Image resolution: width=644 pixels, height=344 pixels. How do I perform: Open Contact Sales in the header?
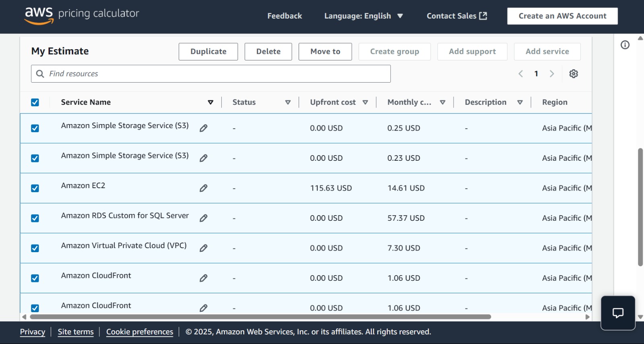(x=456, y=16)
